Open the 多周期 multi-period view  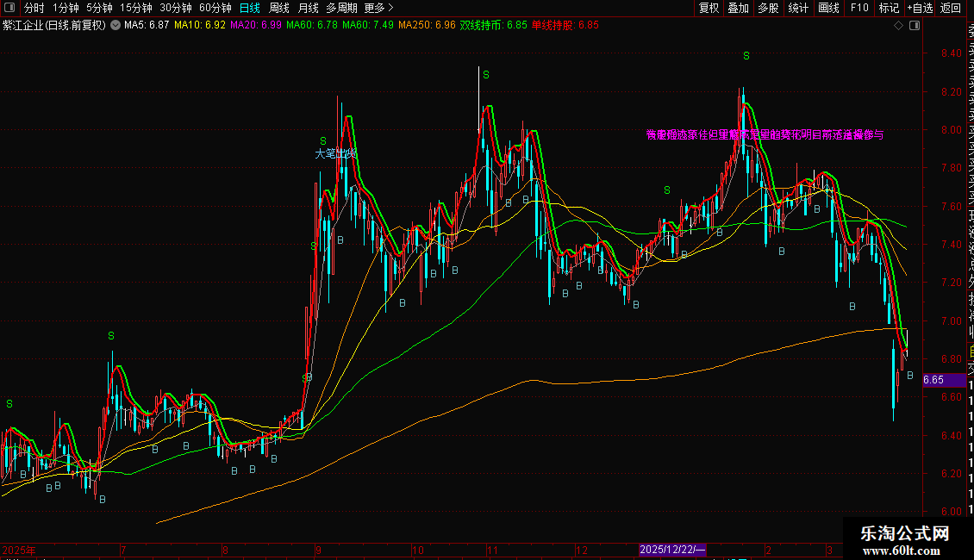tap(341, 8)
